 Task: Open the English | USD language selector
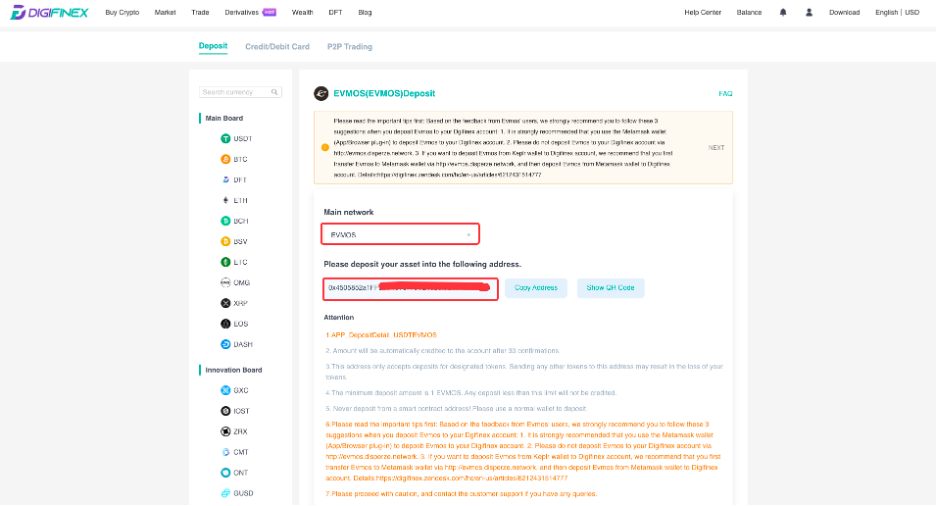897,12
